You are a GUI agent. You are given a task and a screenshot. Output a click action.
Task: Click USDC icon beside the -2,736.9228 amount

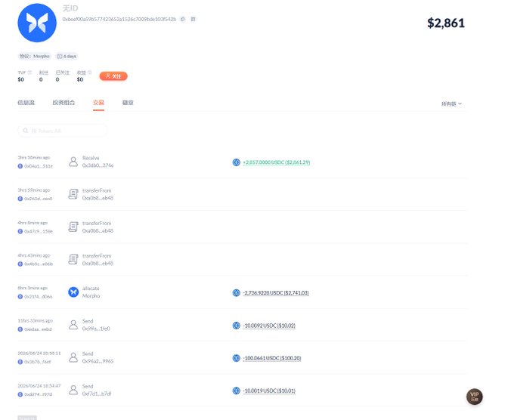[237, 292]
